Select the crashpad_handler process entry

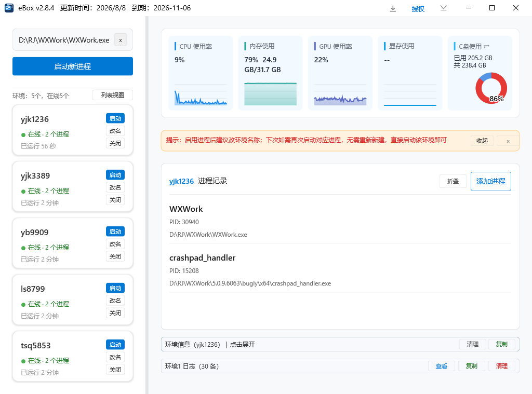click(340, 270)
